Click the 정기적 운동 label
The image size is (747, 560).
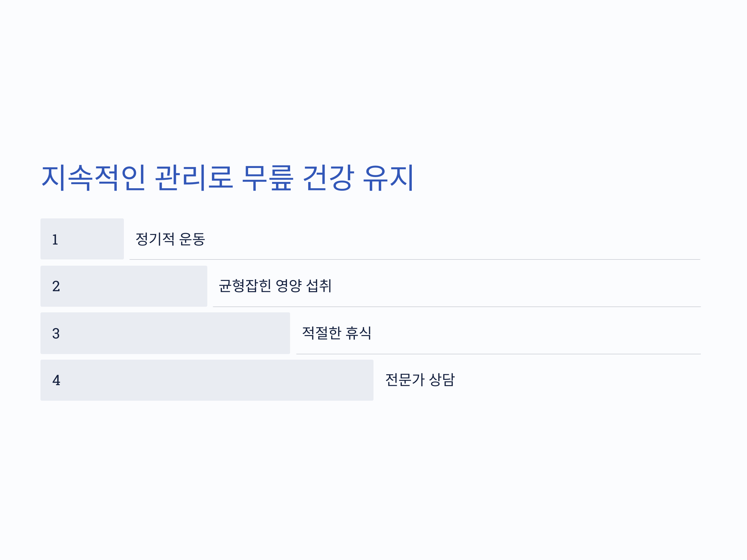170,239
